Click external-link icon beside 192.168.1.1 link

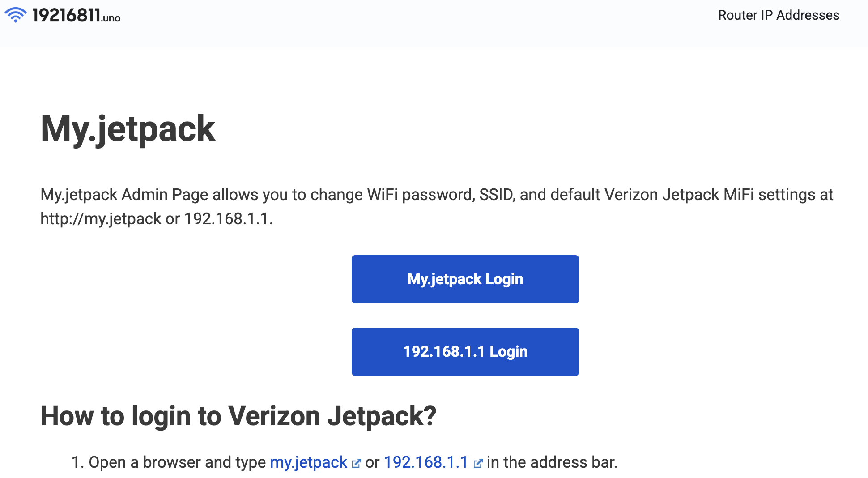tap(478, 463)
